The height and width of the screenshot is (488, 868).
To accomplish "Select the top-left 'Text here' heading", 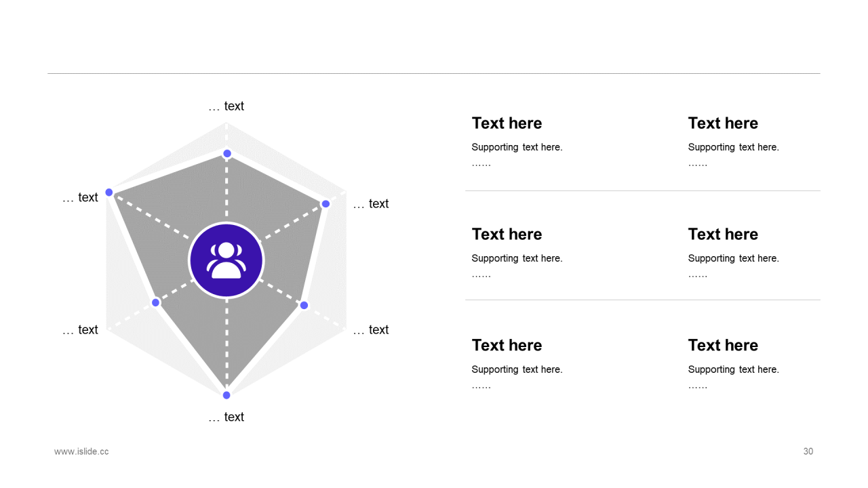I will click(x=507, y=123).
